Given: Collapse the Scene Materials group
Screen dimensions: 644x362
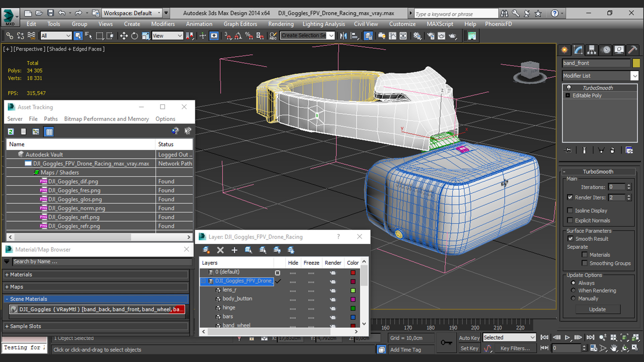Looking at the screenshot, I should (x=96, y=299).
